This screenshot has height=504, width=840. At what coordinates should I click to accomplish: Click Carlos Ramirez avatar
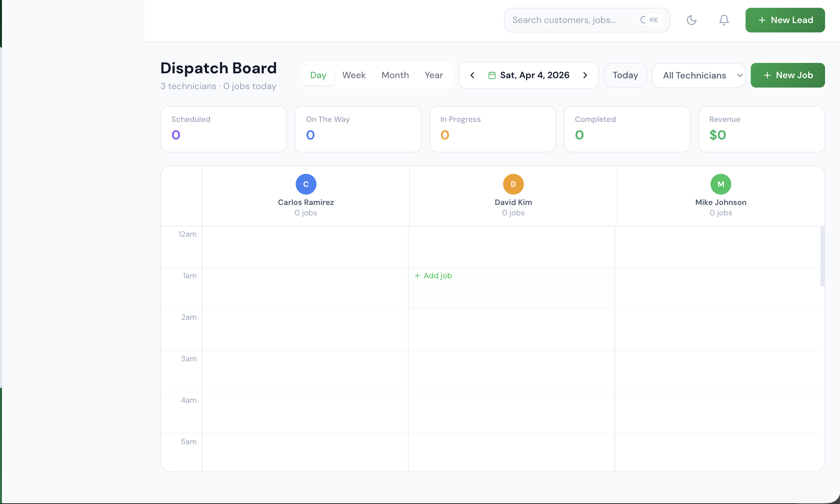(x=306, y=184)
